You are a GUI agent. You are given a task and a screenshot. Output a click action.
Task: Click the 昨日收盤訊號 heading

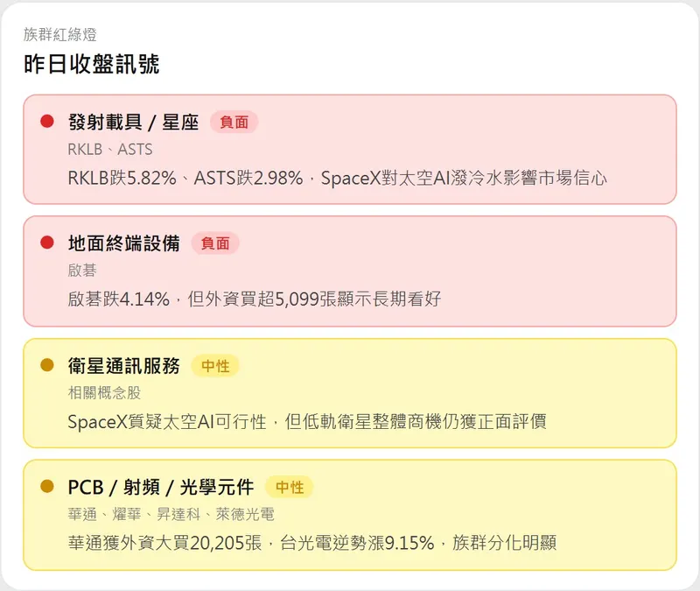pos(91,64)
